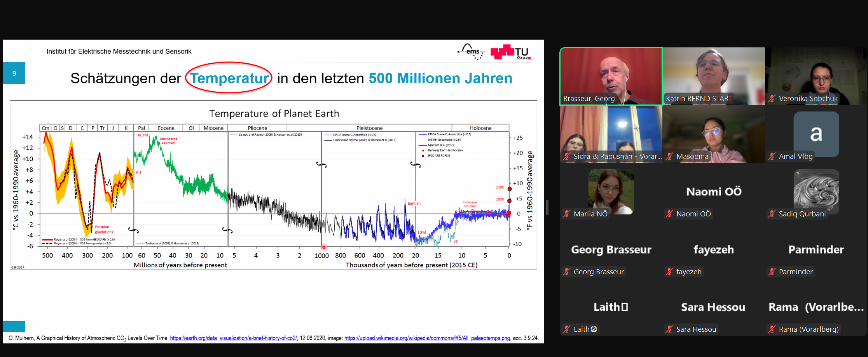Image resolution: width=868 pixels, height=357 pixels.
Task: Click muted microphone icon next to Veronika Sobchuk
Action: click(x=772, y=99)
